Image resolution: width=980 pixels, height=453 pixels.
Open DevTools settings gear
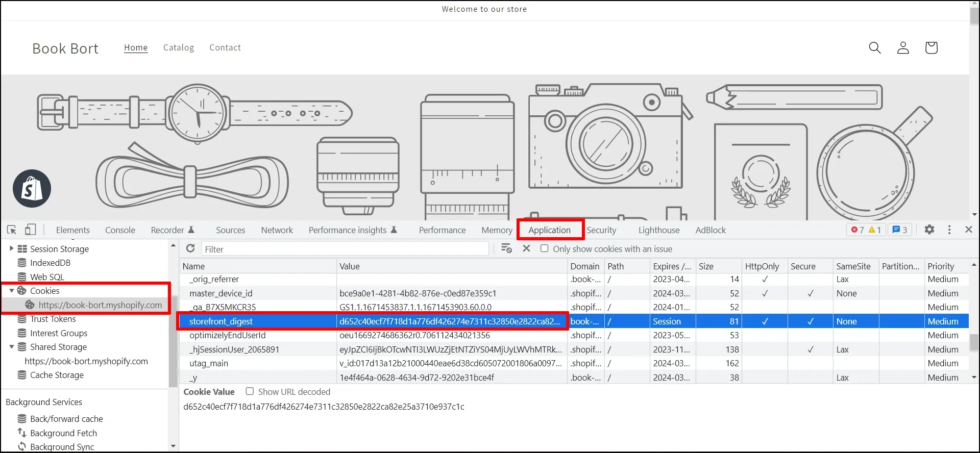[x=929, y=230]
